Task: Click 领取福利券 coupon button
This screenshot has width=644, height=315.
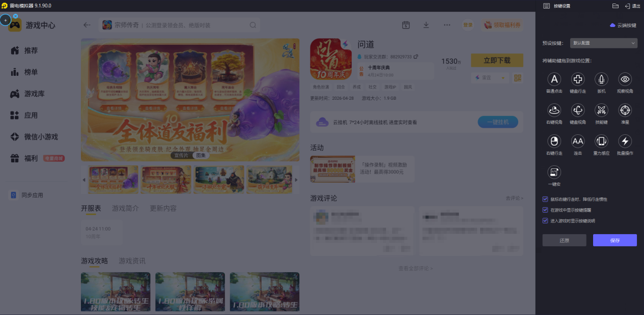Action: tap(502, 25)
